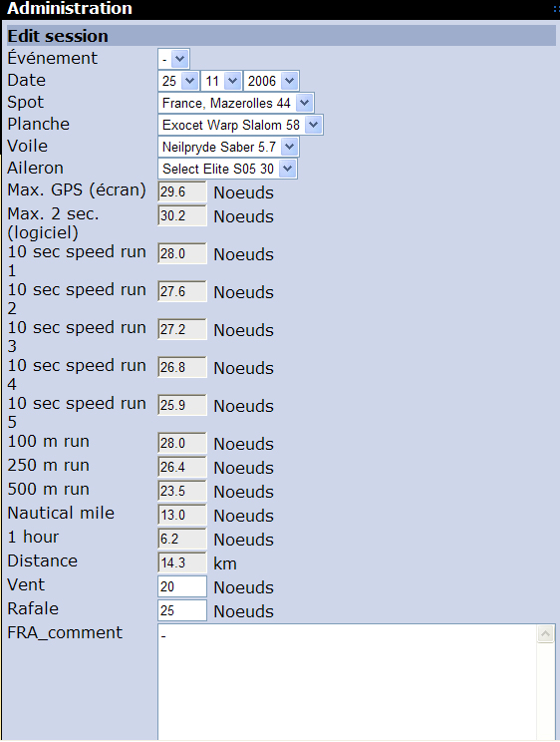Click inside the FRA_comment text area
560x742 pixels.
(347, 681)
